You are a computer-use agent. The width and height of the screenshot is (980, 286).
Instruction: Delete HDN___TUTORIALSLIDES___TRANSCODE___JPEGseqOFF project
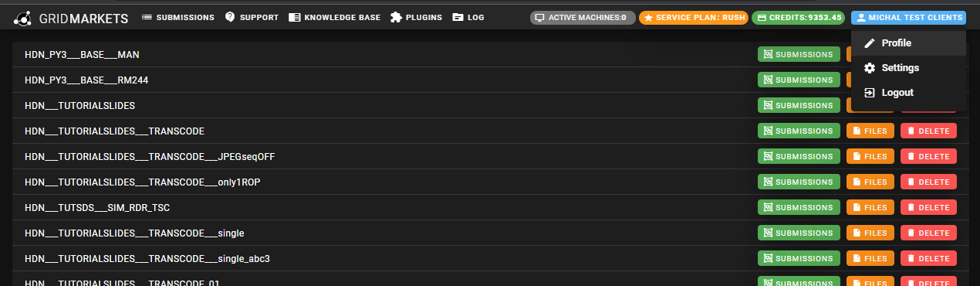[928, 156]
